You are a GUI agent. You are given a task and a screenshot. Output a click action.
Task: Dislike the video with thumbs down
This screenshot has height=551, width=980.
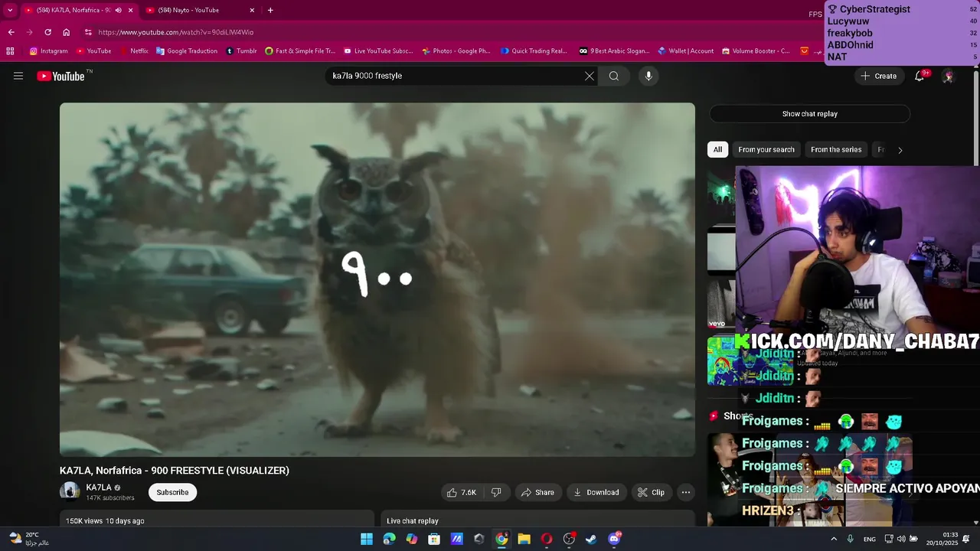[x=496, y=492]
